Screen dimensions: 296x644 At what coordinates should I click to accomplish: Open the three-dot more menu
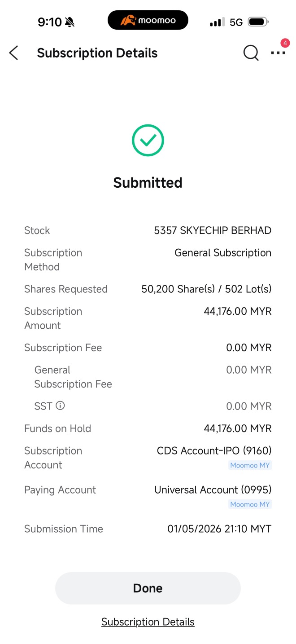278,53
